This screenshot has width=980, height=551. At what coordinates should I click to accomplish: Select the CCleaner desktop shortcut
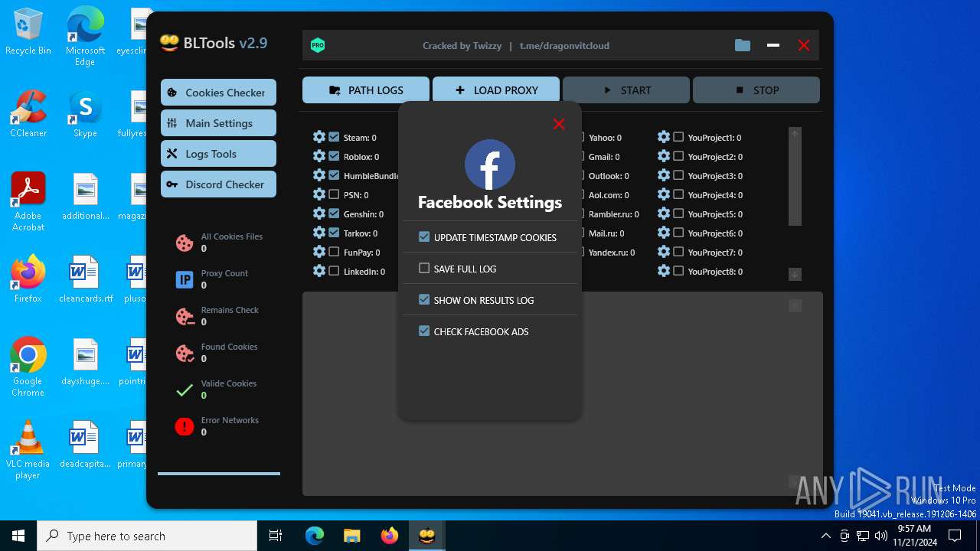[x=28, y=114]
